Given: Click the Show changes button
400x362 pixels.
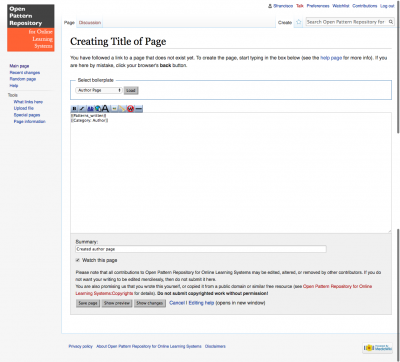Looking at the screenshot, I should click(x=150, y=303).
